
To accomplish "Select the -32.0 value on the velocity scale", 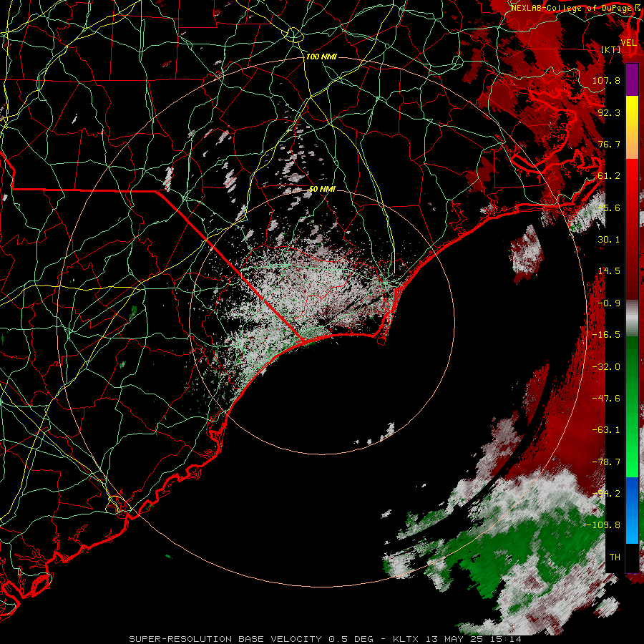I will click(x=606, y=367).
